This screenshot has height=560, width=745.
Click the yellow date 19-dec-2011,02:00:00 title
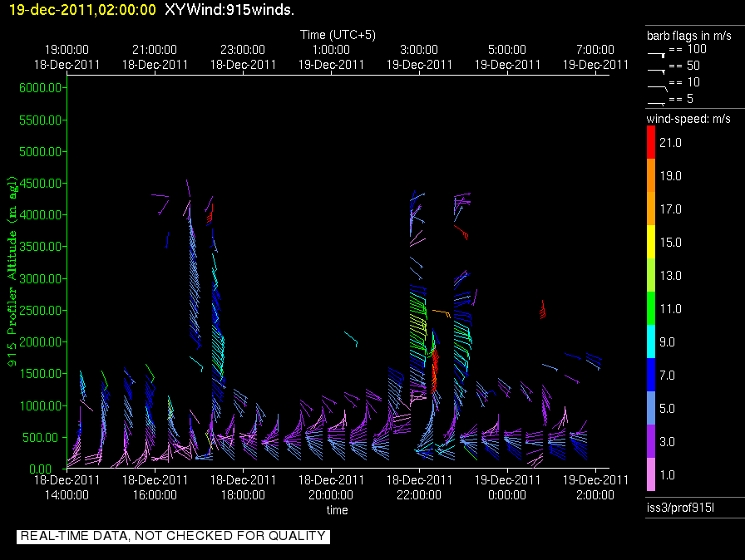pos(82,10)
